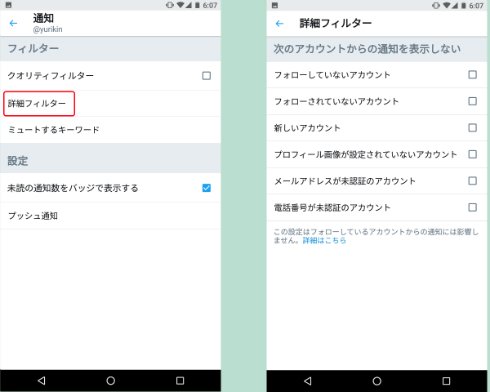Check メールアドレスが未認証のアカウント checkbox
This screenshot has width=490, height=392.
click(x=472, y=181)
